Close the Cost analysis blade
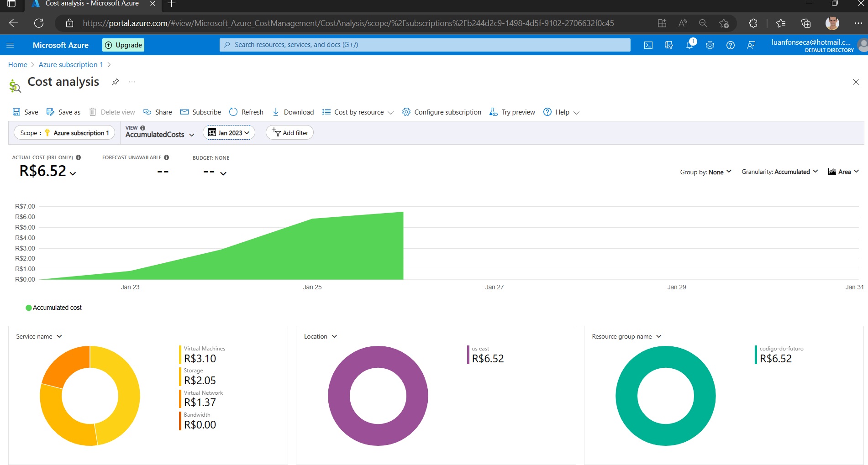Screen dimensions: 868x465 point(856,82)
